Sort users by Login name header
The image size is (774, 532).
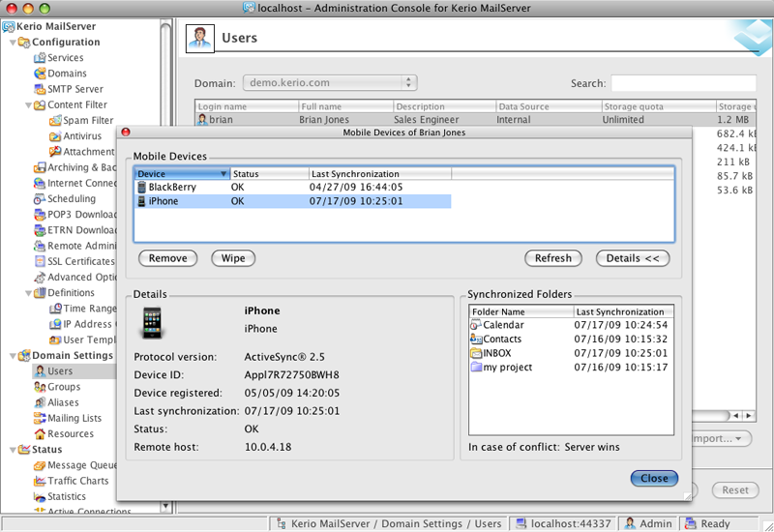click(248, 106)
